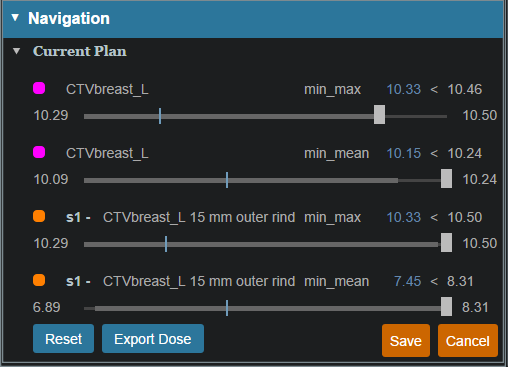Click the orange swatch for outer rind min_max
The image size is (508, 367).
(39, 216)
